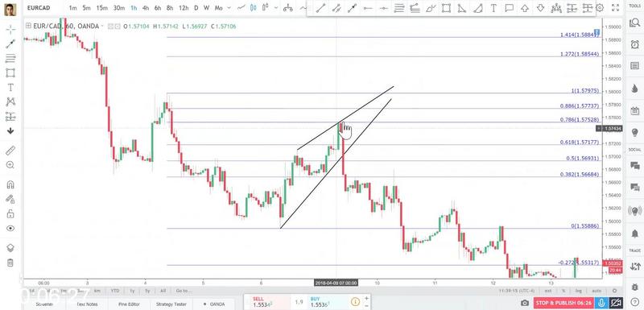
Task: Open the Pine Editor tab
Action: pyautogui.click(x=128, y=304)
